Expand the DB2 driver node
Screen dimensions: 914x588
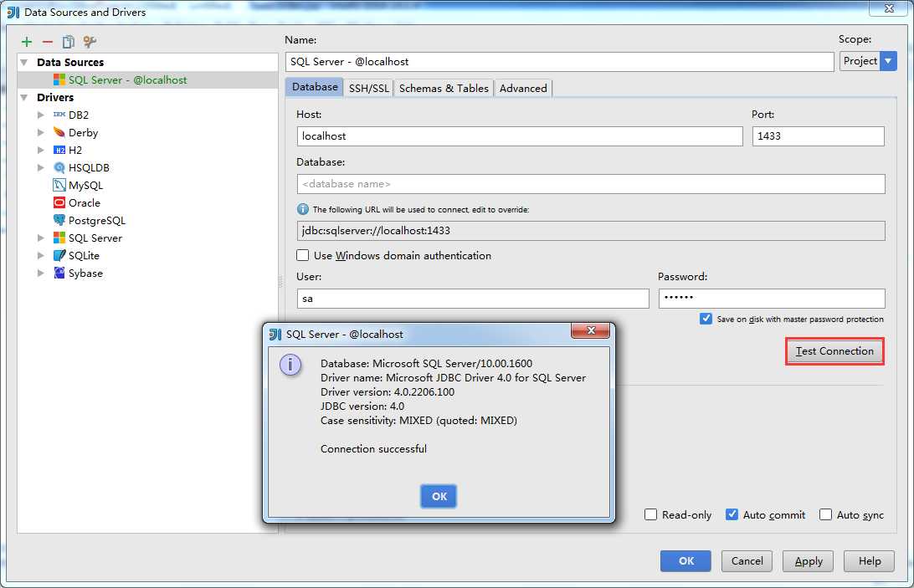click(x=41, y=115)
